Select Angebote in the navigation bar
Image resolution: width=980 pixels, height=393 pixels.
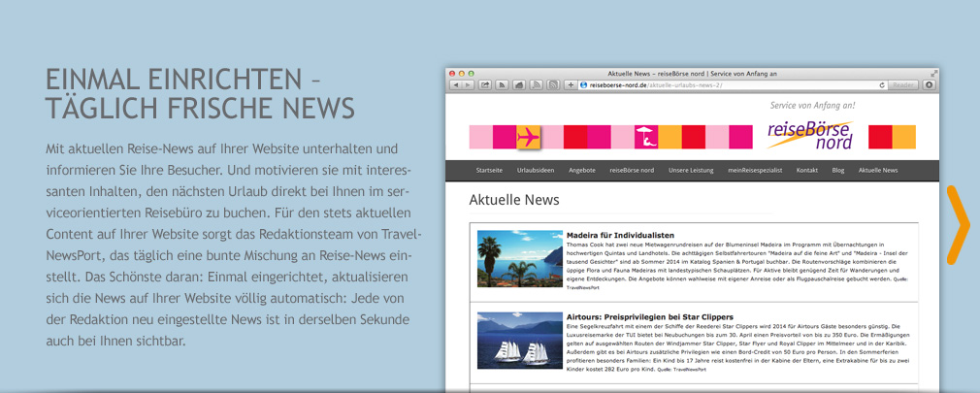point(582,170)
